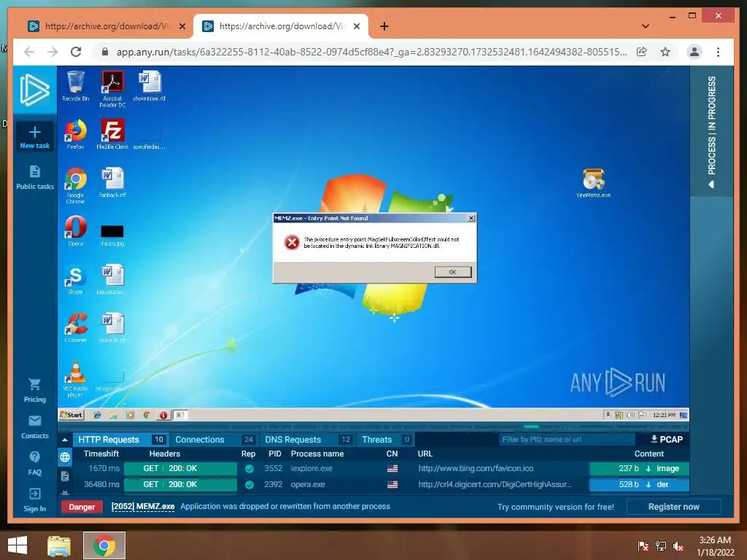This screenshot has height=560, width=747.
Task: Click the ANY.RUN logo in the sidebar
Action: tap(34, 90)
